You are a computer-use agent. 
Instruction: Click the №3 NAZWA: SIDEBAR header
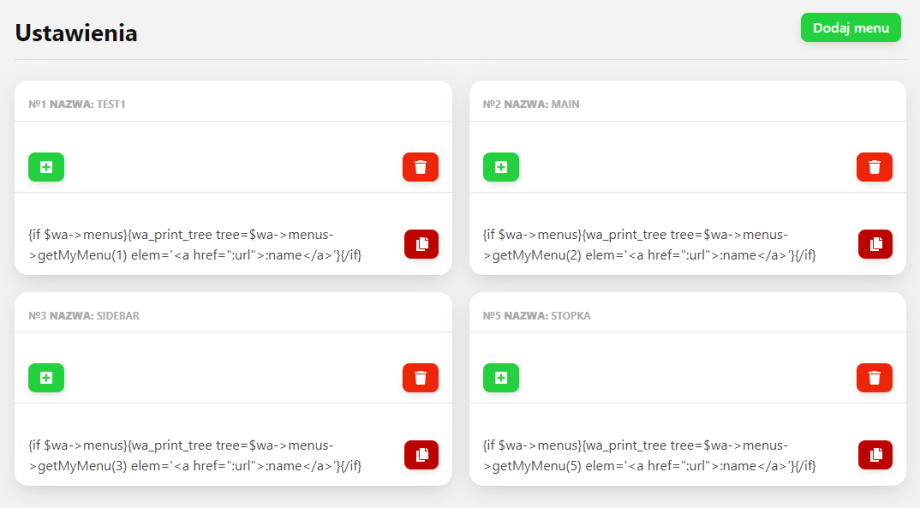(x=84, y=315)
